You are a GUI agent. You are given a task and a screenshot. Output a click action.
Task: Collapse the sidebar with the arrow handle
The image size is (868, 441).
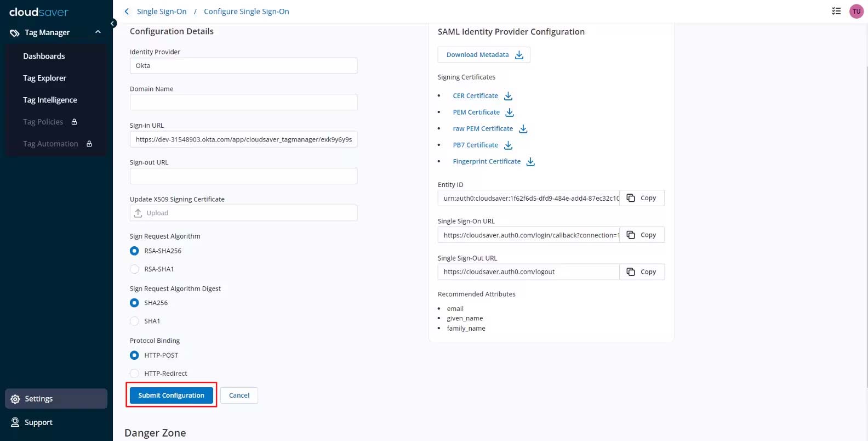[113, 23]
